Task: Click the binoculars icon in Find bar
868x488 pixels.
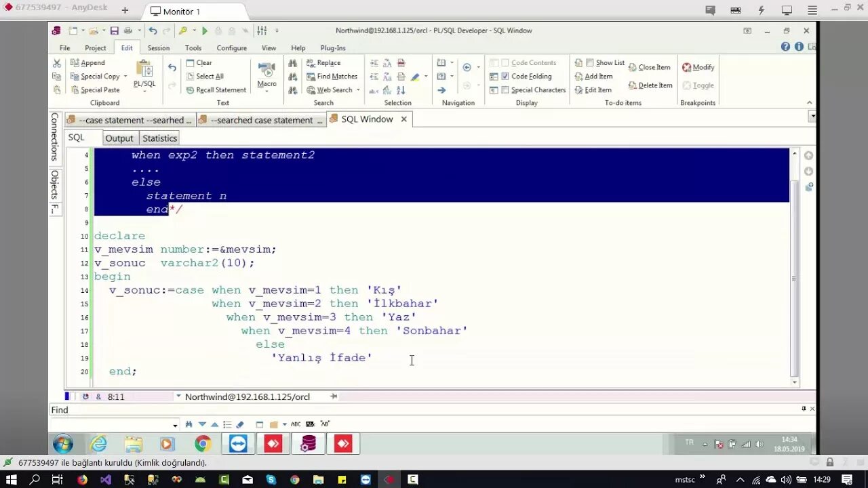Action: click(x=189, y=424)
